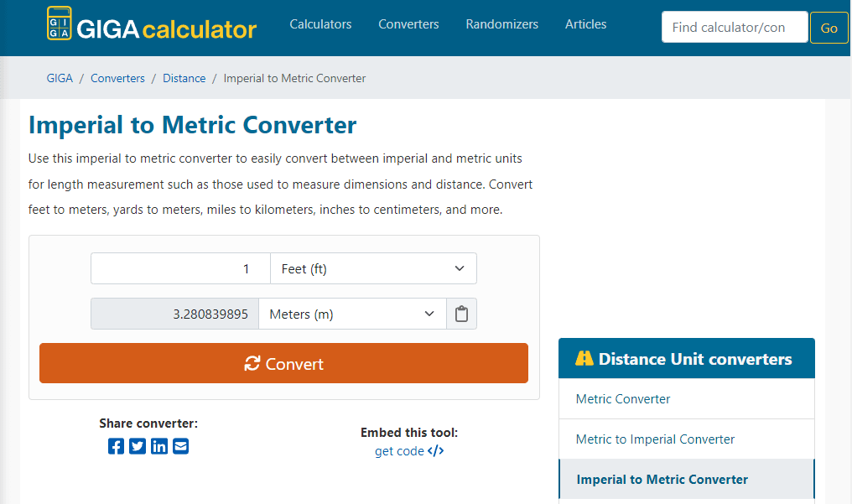
Task: Click the embed code brackets icon
Action: coord(436,451)
